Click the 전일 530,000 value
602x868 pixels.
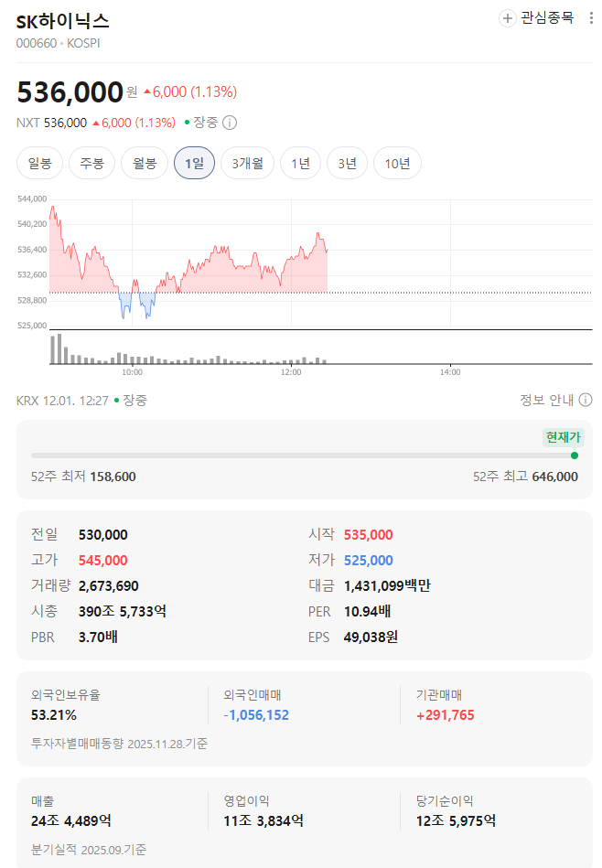(x=103, y=535)
